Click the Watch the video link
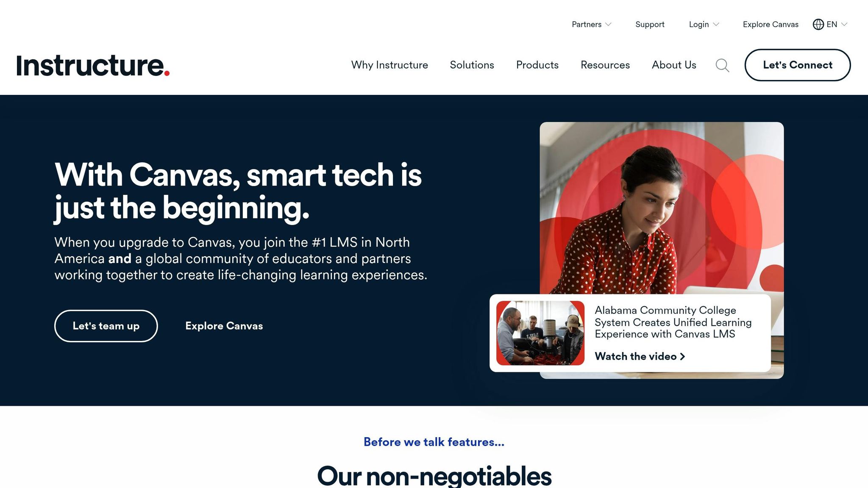Image resolution: width=868 pixels, height=488 pixels. 640,356
